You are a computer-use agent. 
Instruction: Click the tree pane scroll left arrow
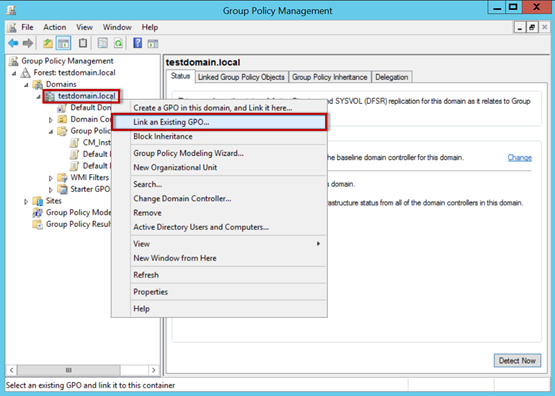(x=12, y=370)
